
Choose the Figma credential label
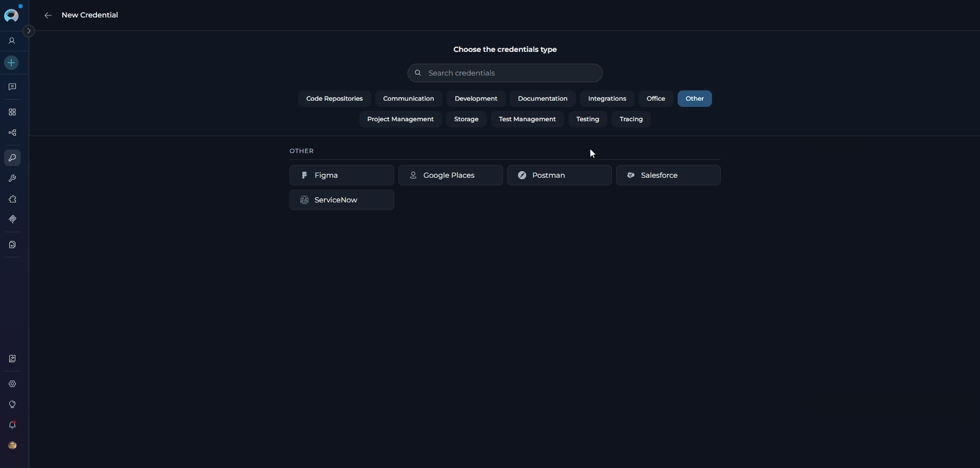click(326, 175)
